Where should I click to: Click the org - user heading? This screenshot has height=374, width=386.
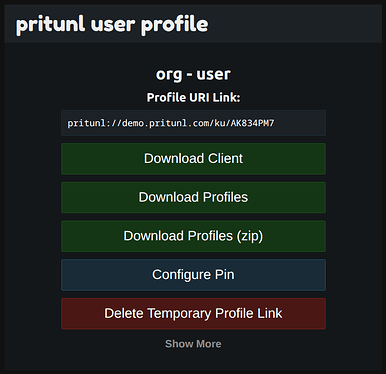tap(193, 74)
